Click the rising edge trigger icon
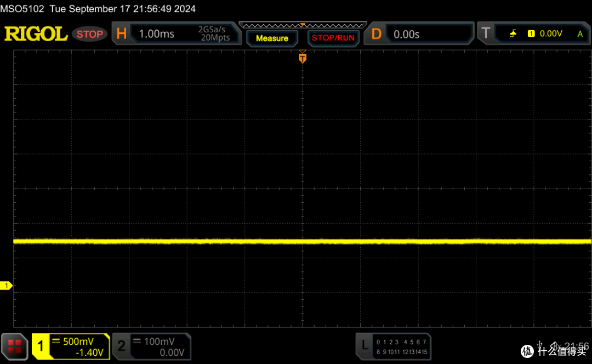592x364 pixels. (x=513, y=33)
